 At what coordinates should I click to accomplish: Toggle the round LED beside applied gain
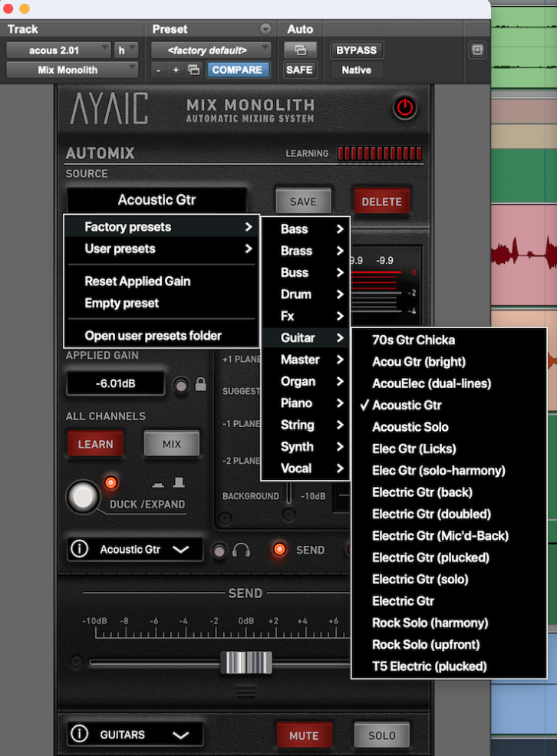(x=181, y=385)
